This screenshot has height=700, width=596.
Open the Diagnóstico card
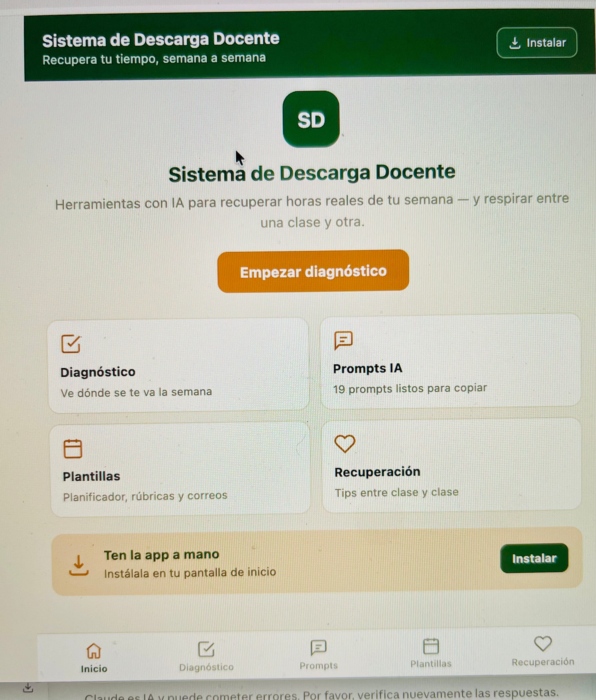tap(179, 365)
